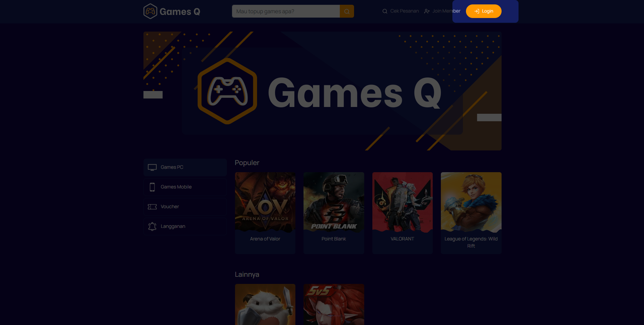Choose the Voucher category

coord(185,207)
